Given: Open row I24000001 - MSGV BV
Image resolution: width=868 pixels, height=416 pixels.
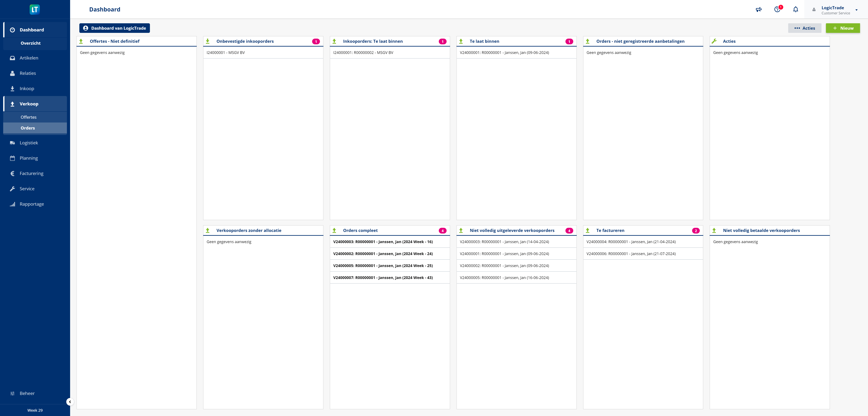Looking at the screenshot, I should pyautogui.click(x=263, y=53).
